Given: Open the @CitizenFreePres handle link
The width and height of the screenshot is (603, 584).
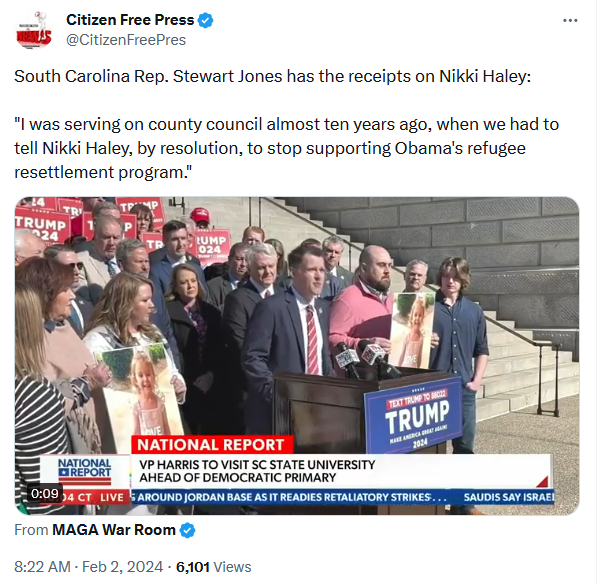Looking at the screenshot, I should tap(126, 40).
